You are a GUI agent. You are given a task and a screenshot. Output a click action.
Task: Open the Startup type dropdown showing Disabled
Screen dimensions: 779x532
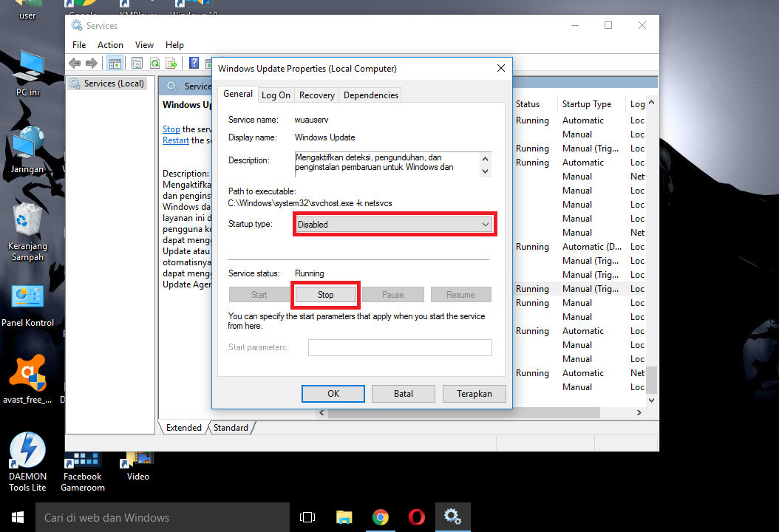394,224
